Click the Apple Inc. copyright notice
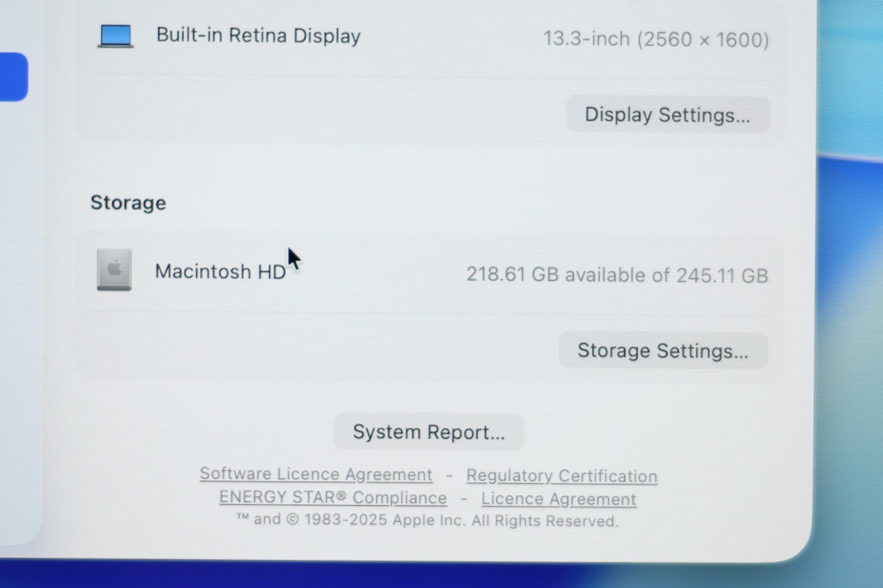The image size is (883, 588). (x=428, y=520)
